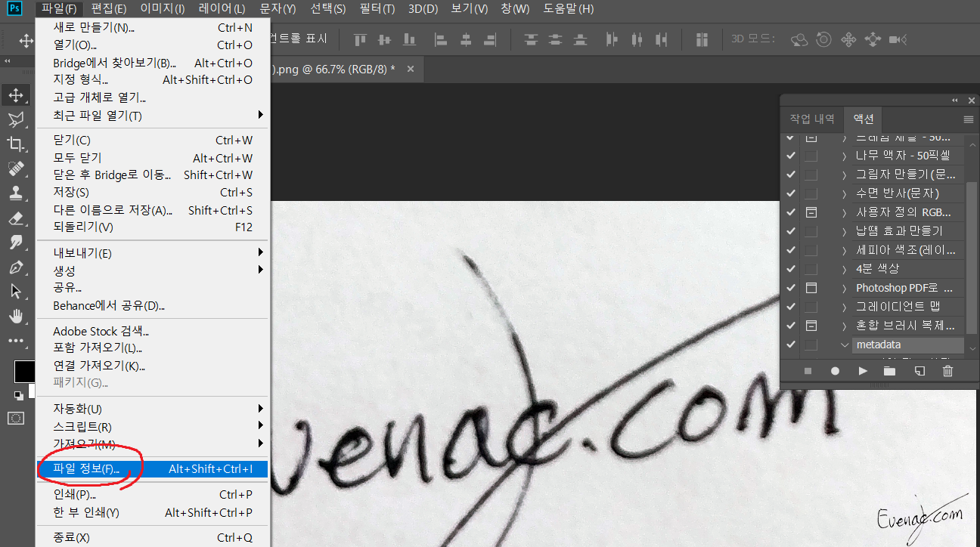The height and width of the screenshot is (547, 980).
Task: Open the 내보내기(E) submenu
Action: tap(153, 252)
